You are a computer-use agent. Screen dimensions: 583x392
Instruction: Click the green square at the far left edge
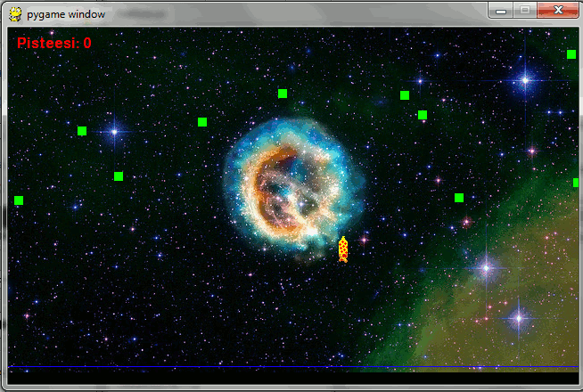[x=19, y=200]
